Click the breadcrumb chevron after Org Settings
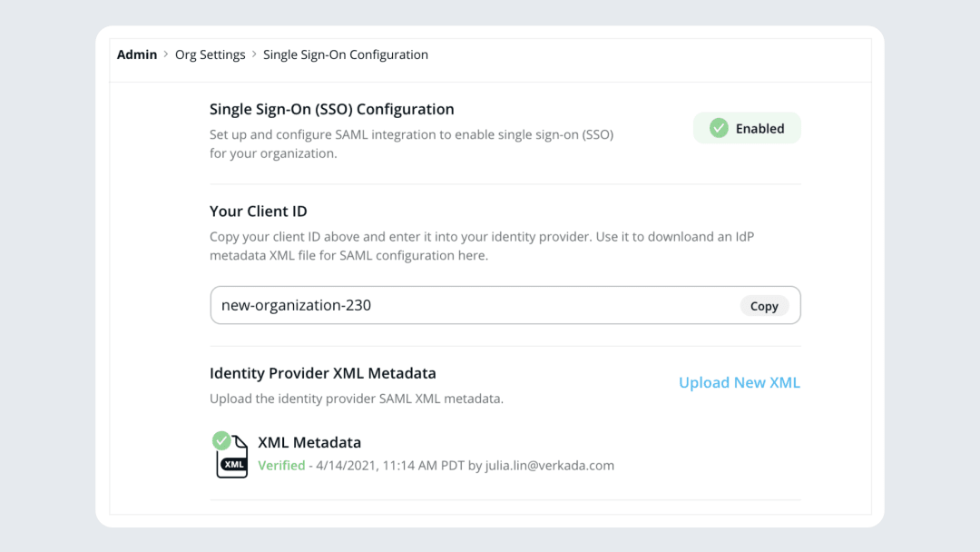 point(254,54)
